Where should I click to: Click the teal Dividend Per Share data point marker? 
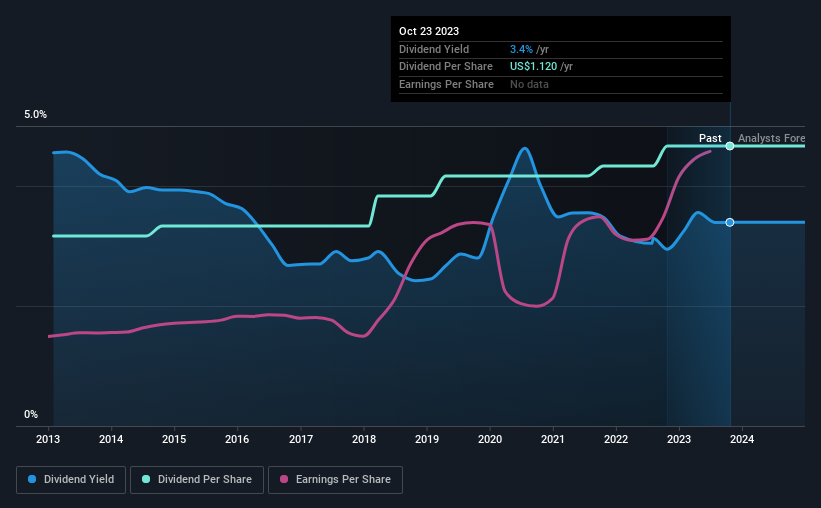click(730, 146)
